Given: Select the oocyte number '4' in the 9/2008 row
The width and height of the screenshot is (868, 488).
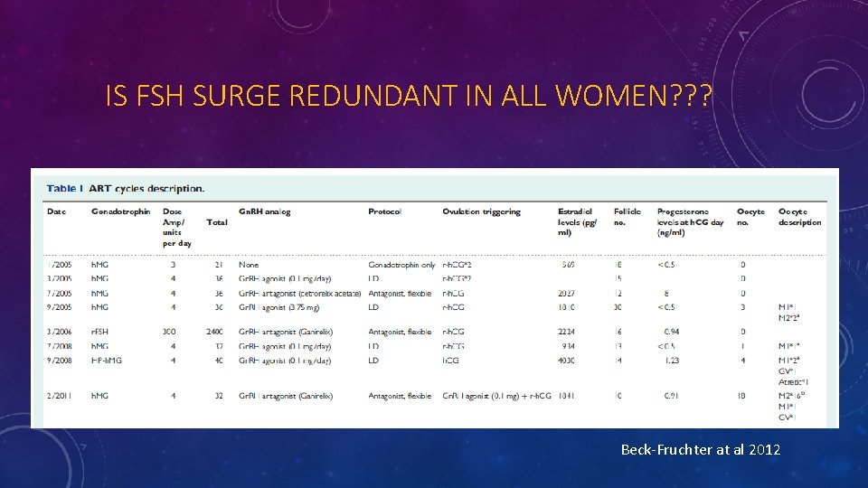Looking at the screenshot, I should click(x=743, y=361).
